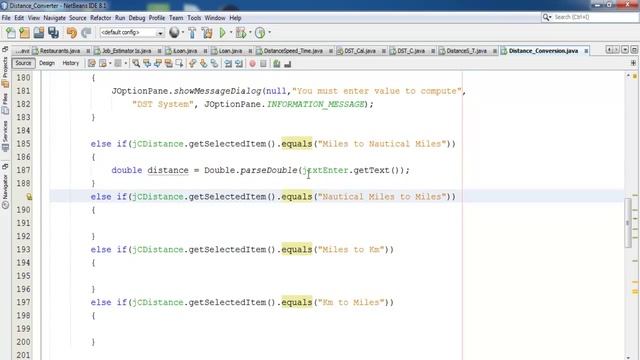
Task: Close the Distance_Conversion.java tab
Action: (586, 51)
